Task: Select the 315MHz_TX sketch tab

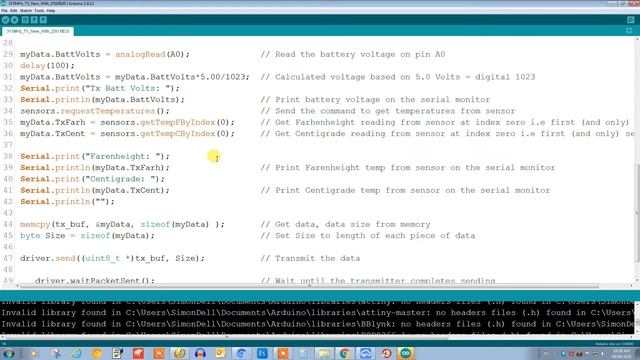Action: 38,31
